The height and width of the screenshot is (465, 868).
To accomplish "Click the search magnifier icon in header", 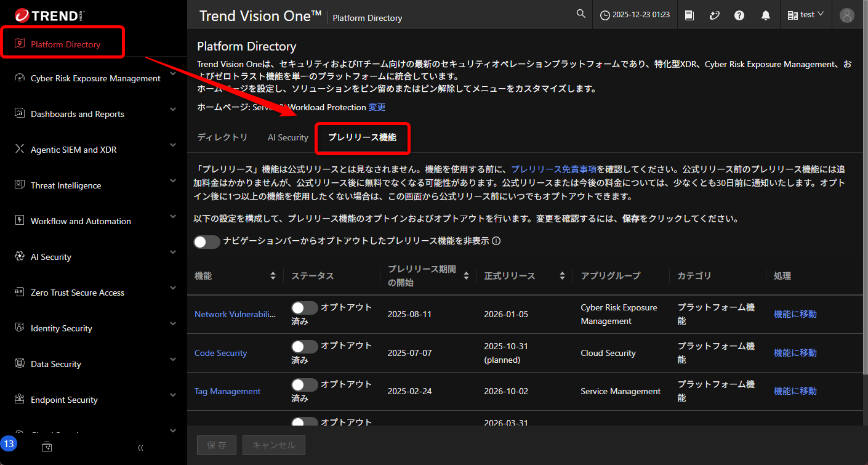I will pos(581,14).
